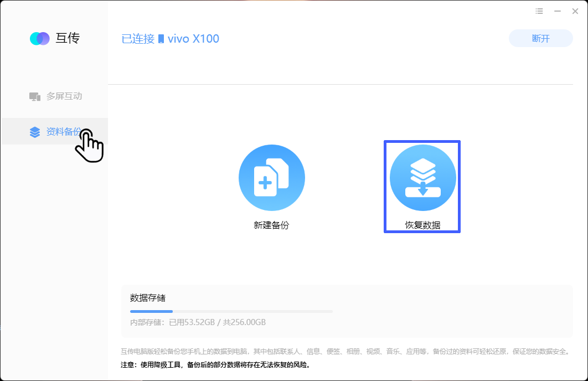The width and height of the screenshot is (588, 381).
Task: Minimize the 互传 window
Action: [x=558, y=11]
